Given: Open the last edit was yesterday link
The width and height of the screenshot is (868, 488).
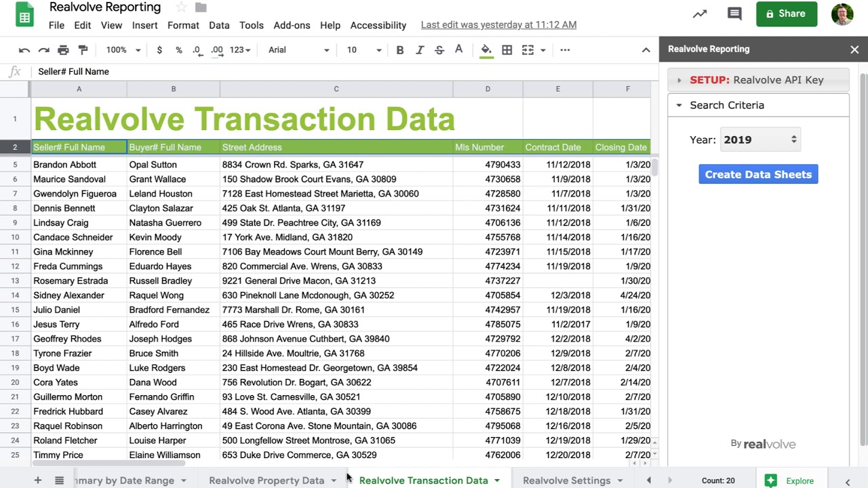Looking at the screenshot, I should (x=498, y=24).
